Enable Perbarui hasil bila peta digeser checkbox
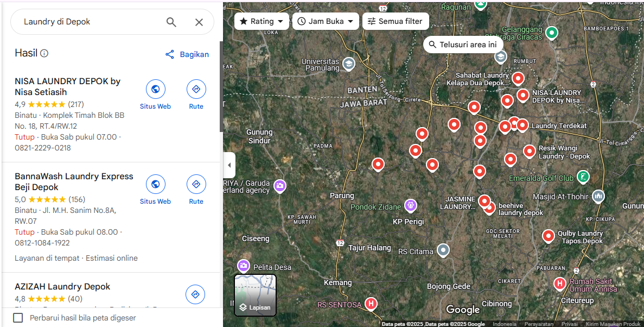 click(x=18, y=318)
